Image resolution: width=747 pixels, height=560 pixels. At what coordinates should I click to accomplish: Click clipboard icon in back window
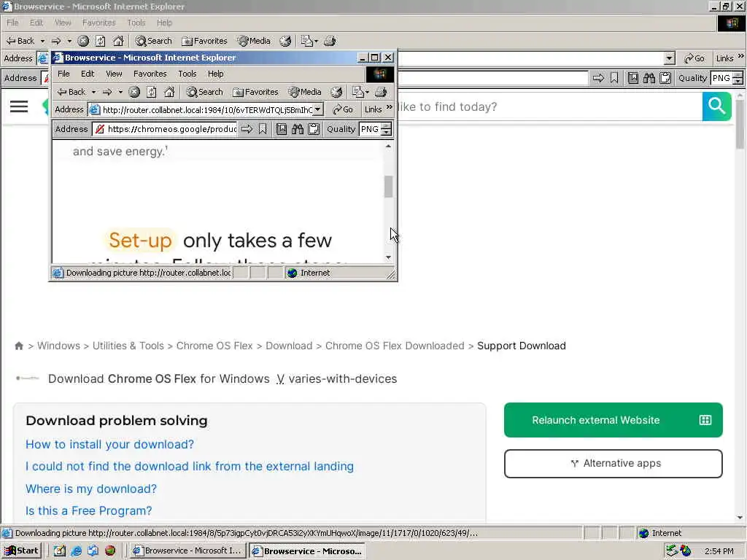[x=665, y=78]
